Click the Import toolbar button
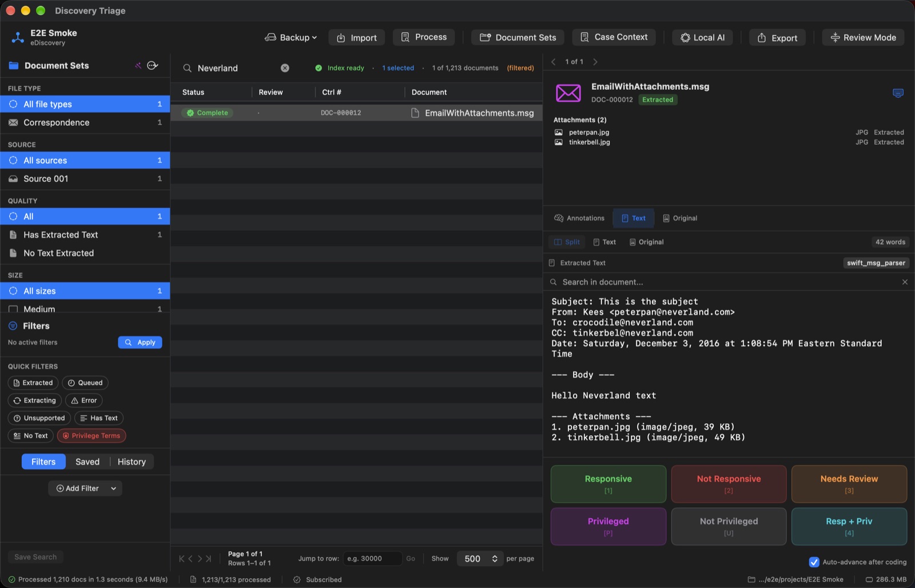Viewport: 915px width, 588px height. point(356,38)
